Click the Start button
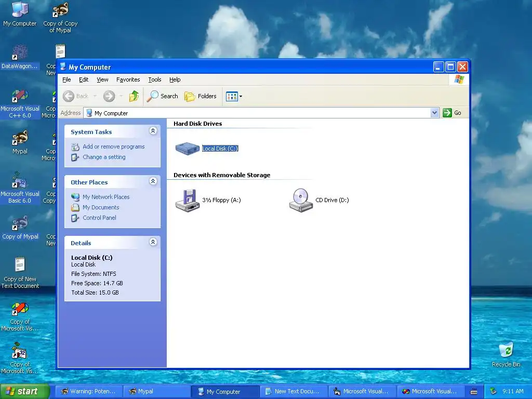This screenshot has height=399, width=532. (x=24, y=391)
